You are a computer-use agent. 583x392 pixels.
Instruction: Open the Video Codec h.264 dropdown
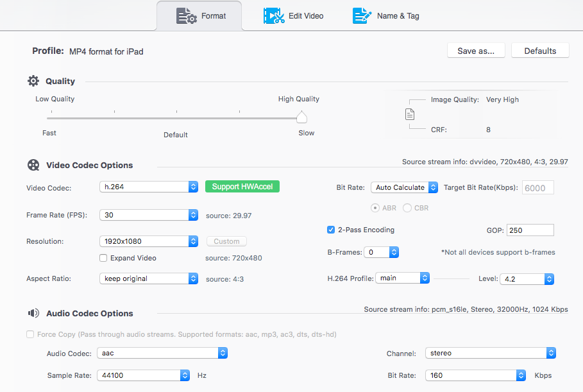tap(149, 187)
